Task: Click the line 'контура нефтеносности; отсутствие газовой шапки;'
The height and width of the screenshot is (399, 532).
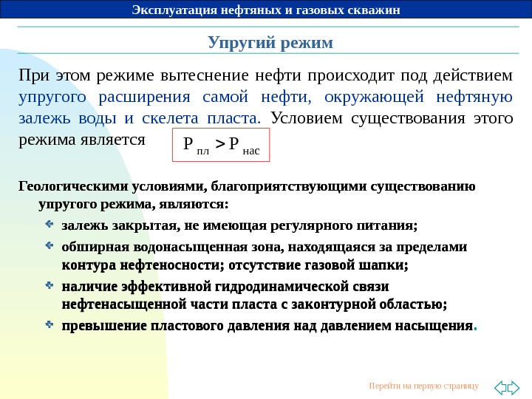Action: click(x=235, y=265)
